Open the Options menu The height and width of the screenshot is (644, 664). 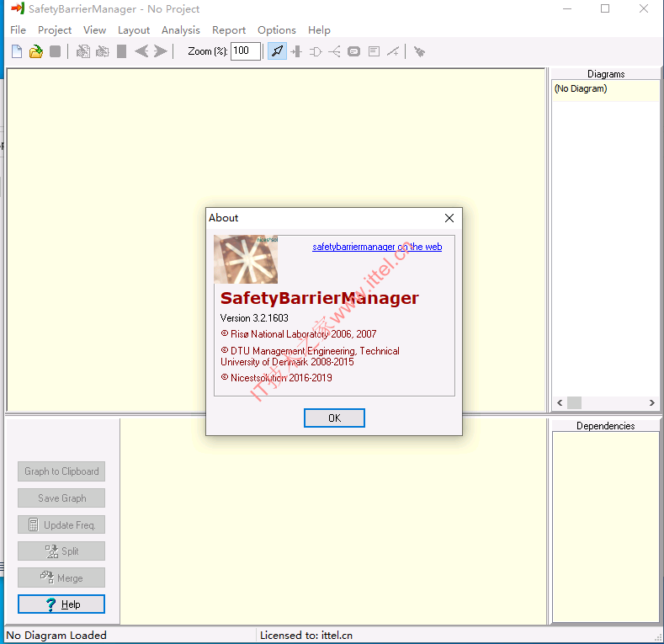(x=277, y=30)
